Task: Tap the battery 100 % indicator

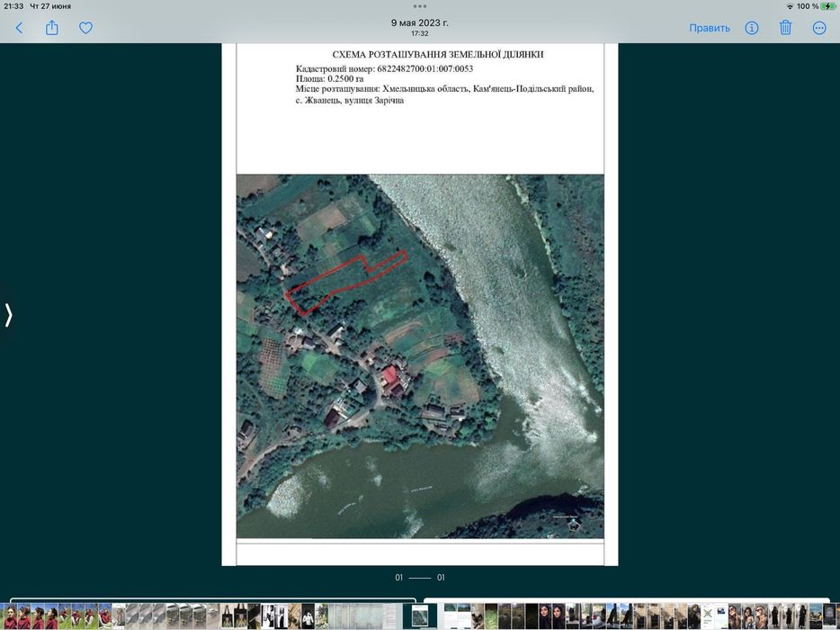Action: [x=817, y=6]
